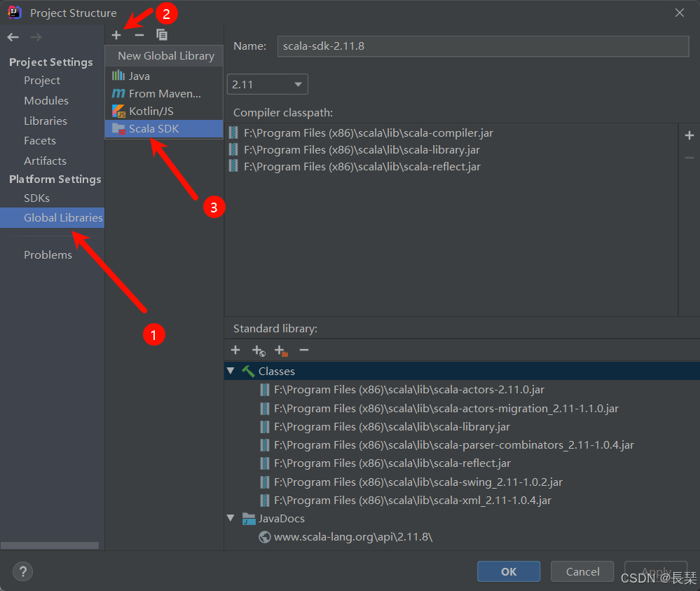
Task: Open the Libraries settings page
Action: pos(46,121)
